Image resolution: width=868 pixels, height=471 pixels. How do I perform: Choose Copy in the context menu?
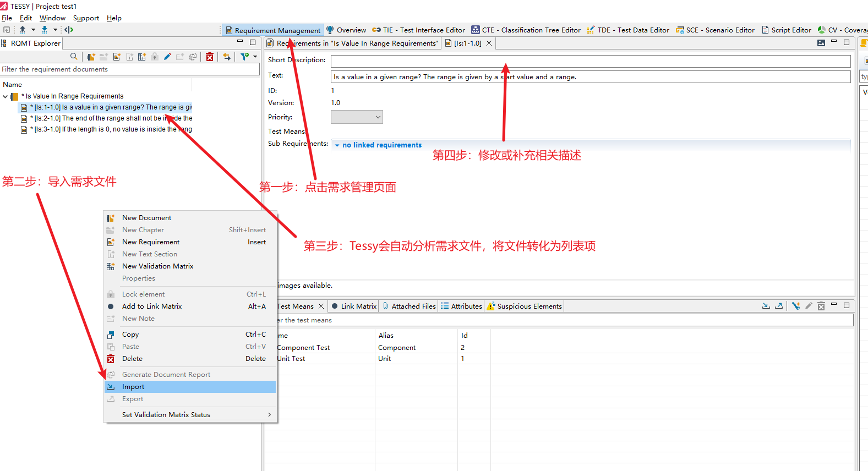190,335
